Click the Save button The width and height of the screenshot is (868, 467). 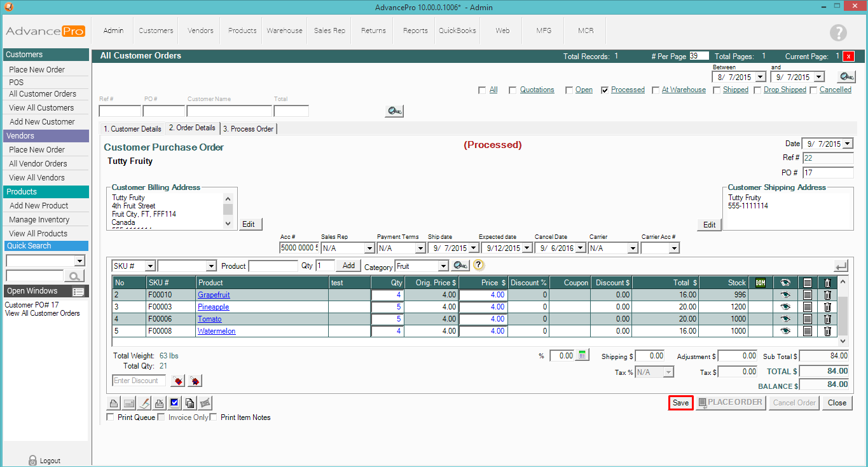pyautogui.click(x=680, y=403)
